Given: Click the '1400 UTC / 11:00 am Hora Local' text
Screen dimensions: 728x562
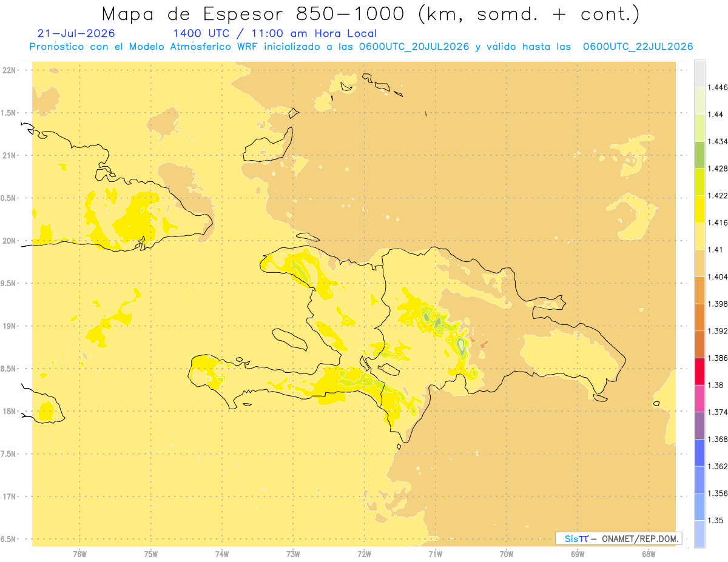Looking at the screenshot, I should coord(275,34).
